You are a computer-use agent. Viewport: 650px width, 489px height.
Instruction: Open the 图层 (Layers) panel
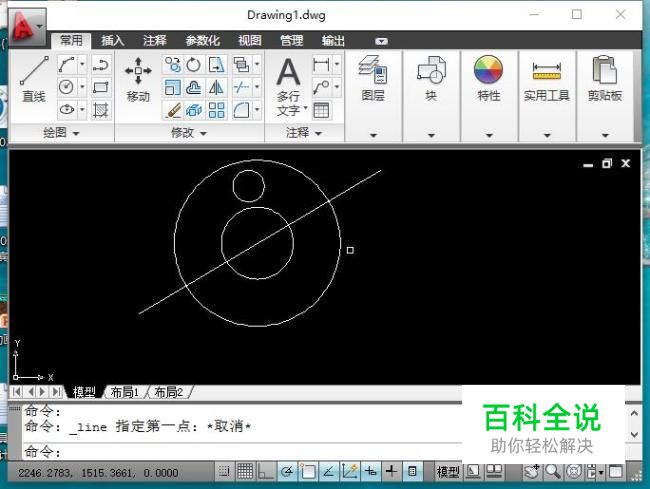pos(373,79)
